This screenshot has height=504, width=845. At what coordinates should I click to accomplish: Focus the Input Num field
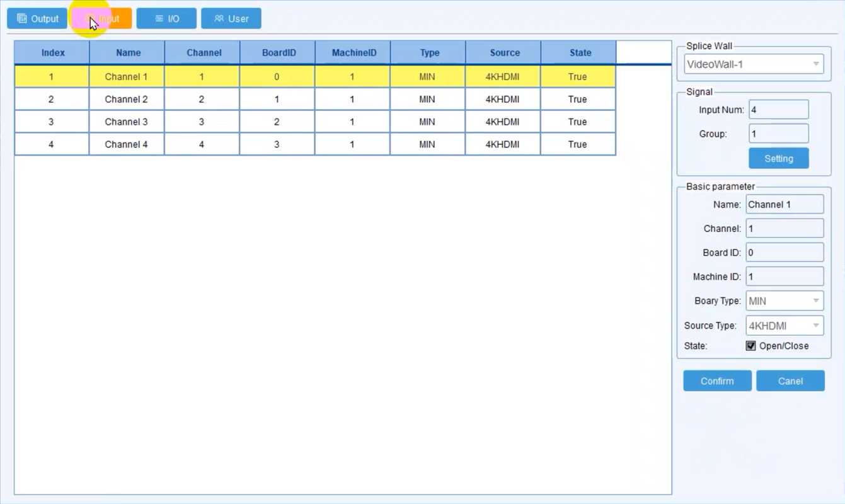[x=779, y=110]
